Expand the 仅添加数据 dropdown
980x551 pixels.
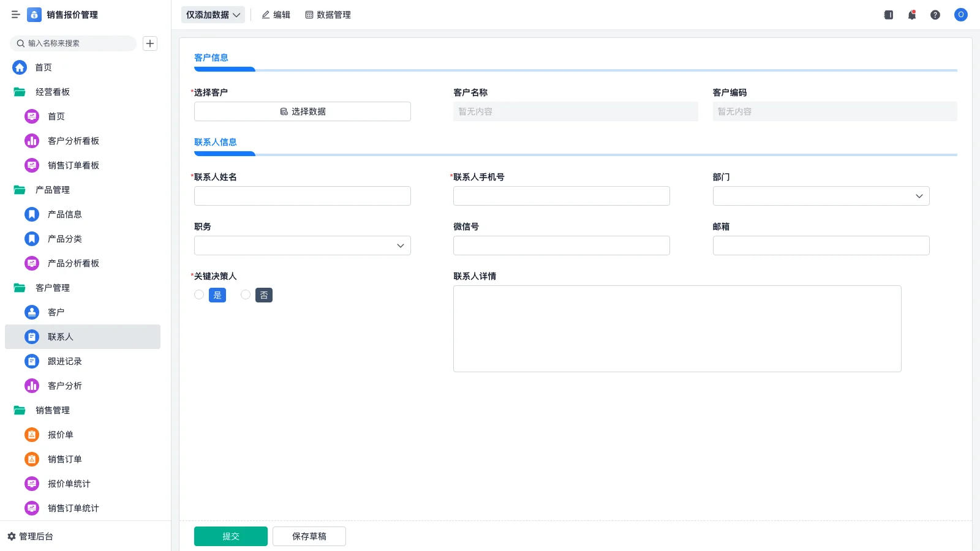point(213,14)
